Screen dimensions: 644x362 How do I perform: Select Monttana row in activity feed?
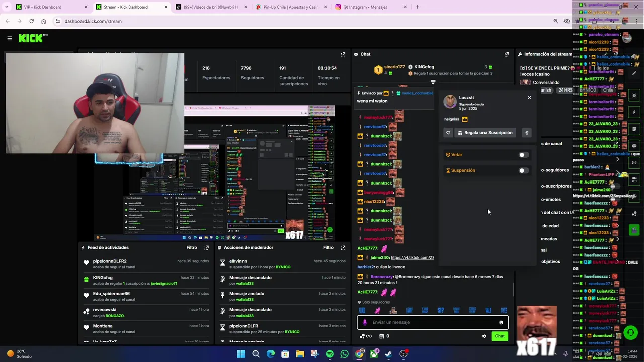146,329
